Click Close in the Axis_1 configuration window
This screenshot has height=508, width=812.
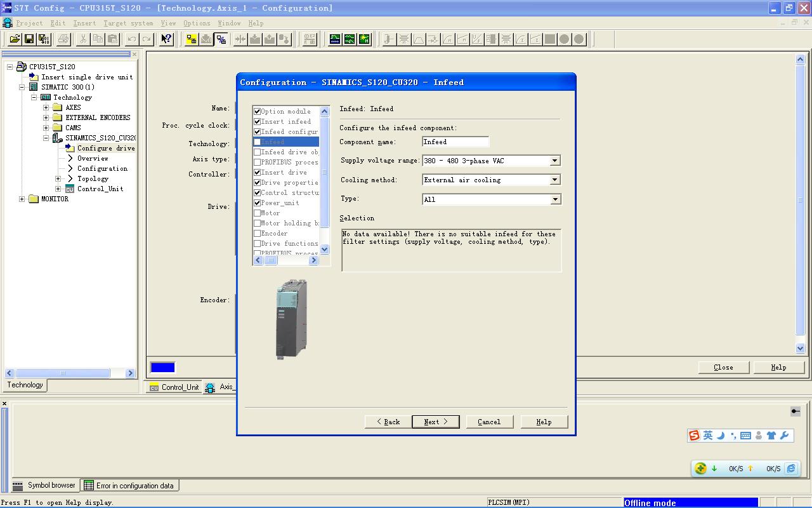[723, 367]
